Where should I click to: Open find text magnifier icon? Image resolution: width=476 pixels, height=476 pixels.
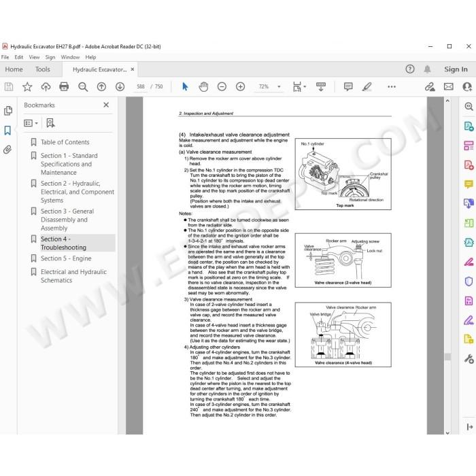83,87
